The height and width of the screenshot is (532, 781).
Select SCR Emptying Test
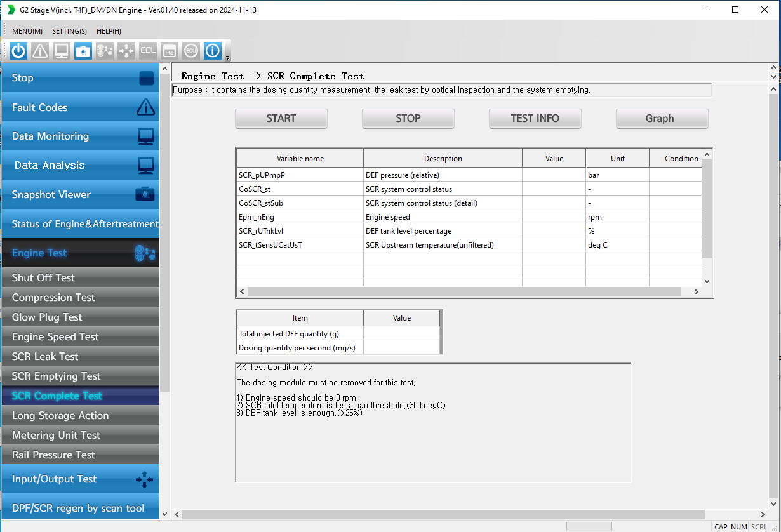click(80, 376)
